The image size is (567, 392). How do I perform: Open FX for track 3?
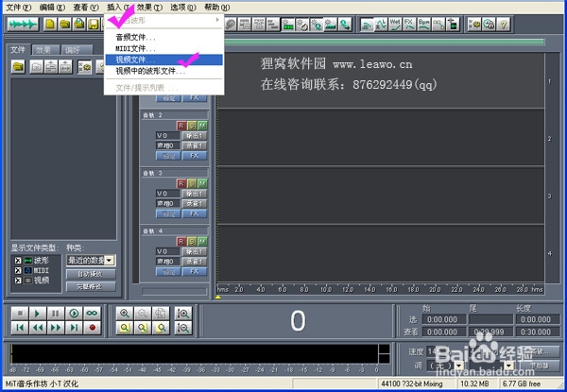195,213
